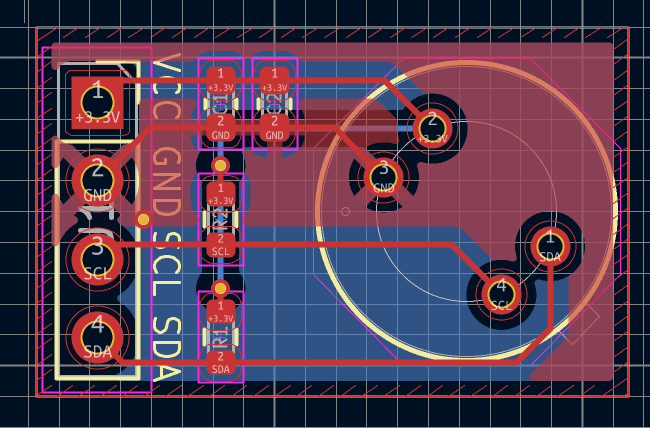The height and width of the screenshot is (428, 650).
Task: Select top-left SMD pad 1 (+3.3V)
Action: pyautogui.click(x=221, y=80)
